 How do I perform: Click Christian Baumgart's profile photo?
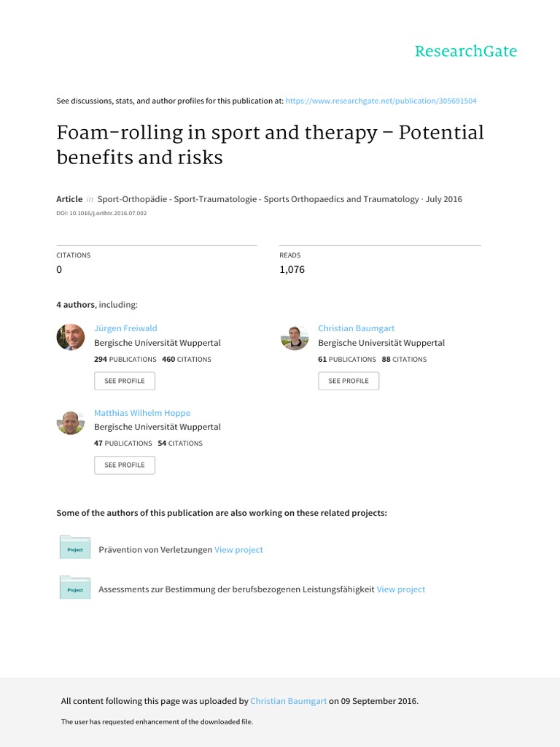[295, 337]
